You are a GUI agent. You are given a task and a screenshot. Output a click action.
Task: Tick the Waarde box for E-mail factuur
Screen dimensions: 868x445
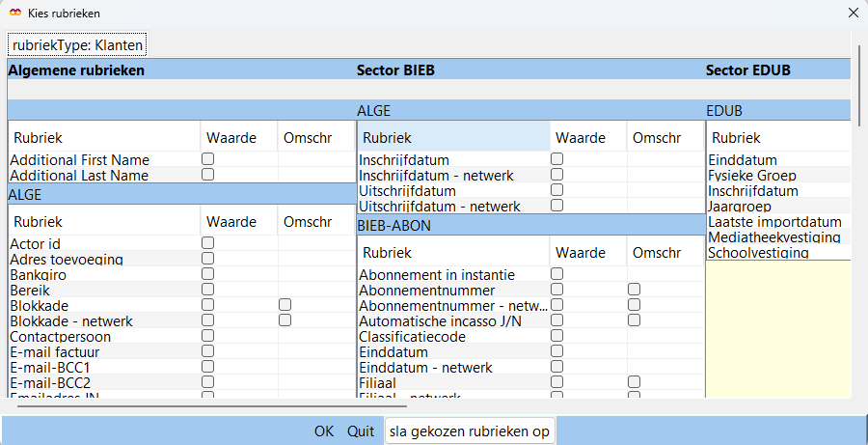click(207, 351)
